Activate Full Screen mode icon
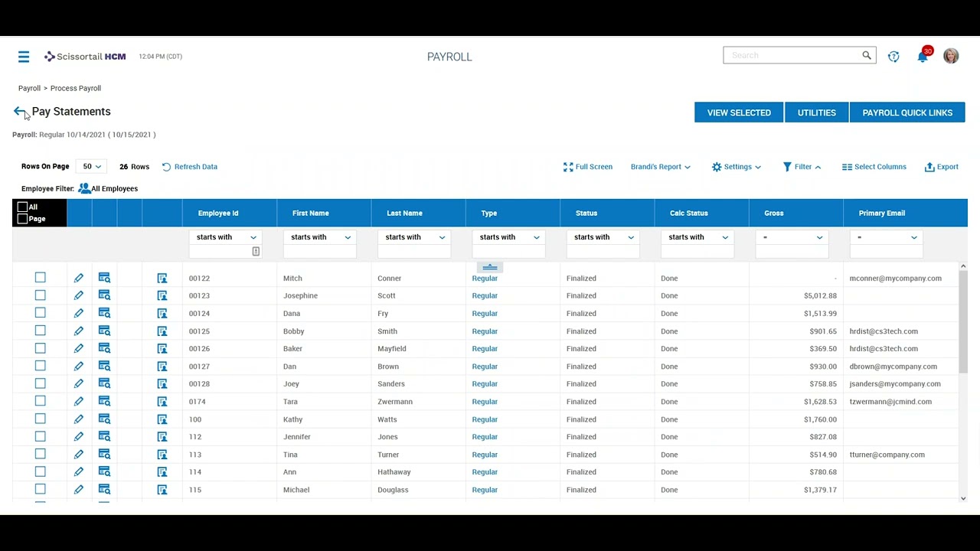980x551 pixels. [569, 166]
